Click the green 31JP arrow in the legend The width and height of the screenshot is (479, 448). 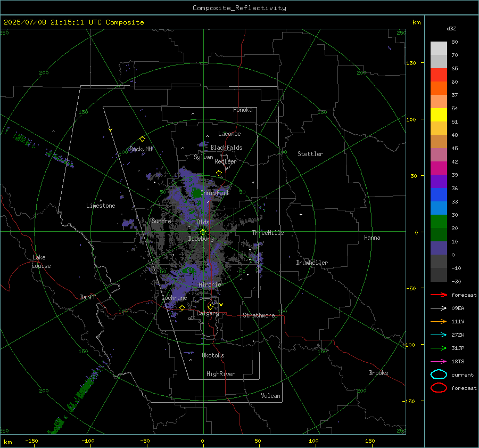pyautogui.click(x=439, y=348)
